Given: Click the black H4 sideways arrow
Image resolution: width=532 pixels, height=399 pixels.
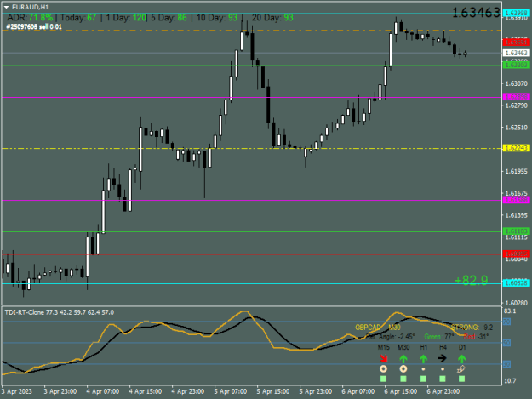Looking at the screenshot, I should point(442,358).
